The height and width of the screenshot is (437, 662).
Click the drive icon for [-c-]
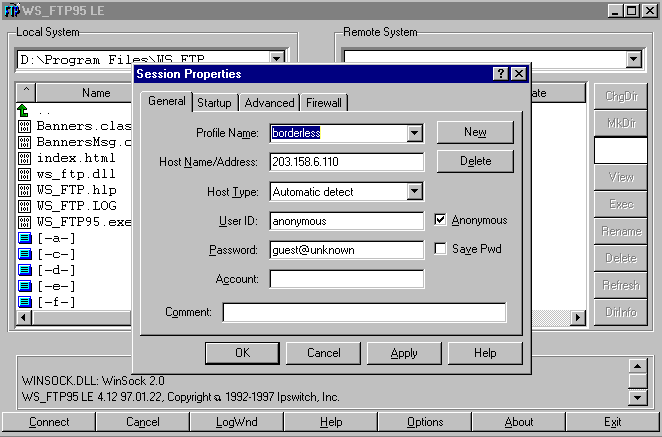[x=25, y=254]
